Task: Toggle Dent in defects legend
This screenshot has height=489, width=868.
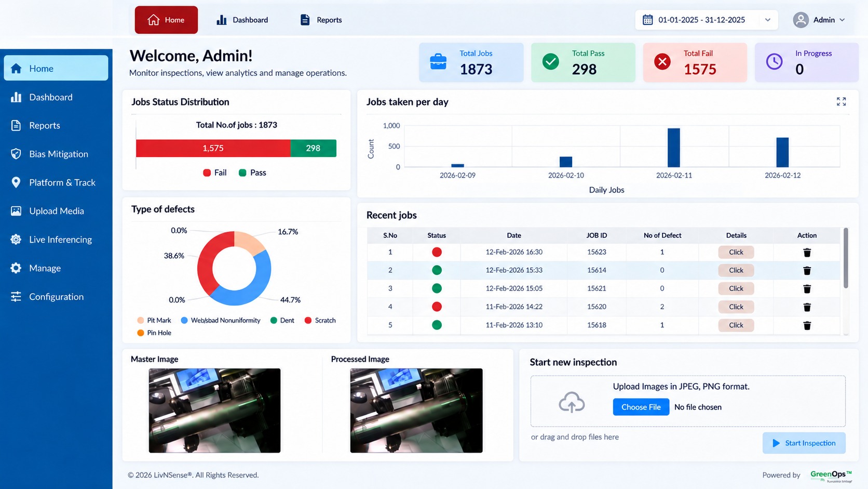Action: [x=282, y=321]
